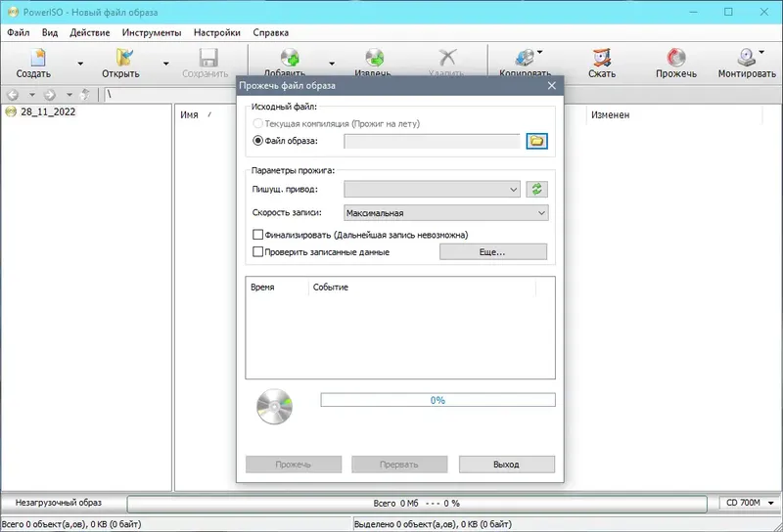Go back with the navigation arrow

point(13,94)
